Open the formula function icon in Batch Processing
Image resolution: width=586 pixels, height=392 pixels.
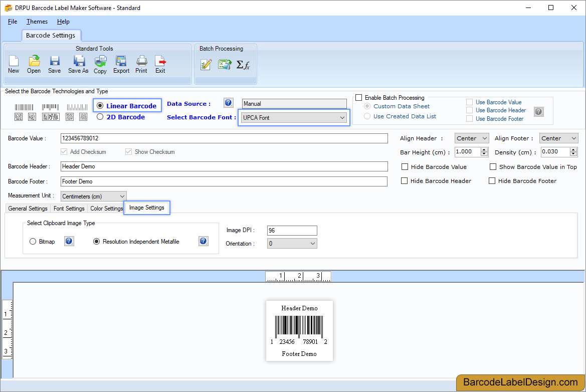(x=244, y=64)
